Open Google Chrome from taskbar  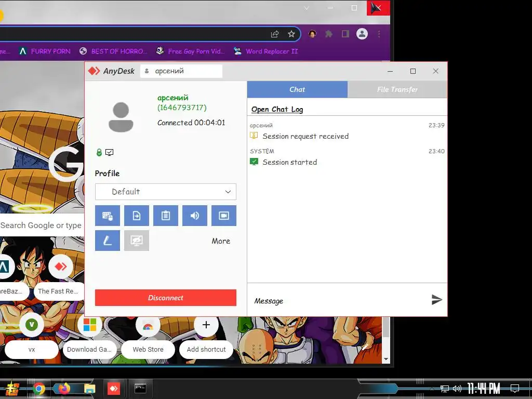tap(38, 389)
